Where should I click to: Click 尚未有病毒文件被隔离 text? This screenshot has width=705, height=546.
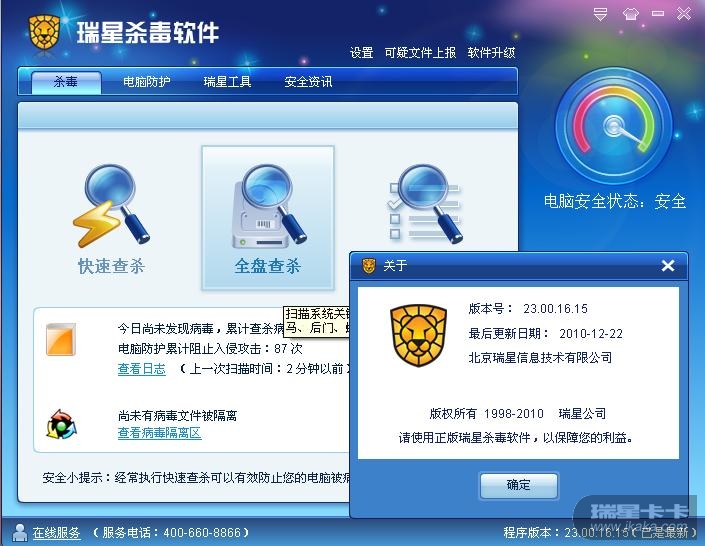click(x=177, y=415)
